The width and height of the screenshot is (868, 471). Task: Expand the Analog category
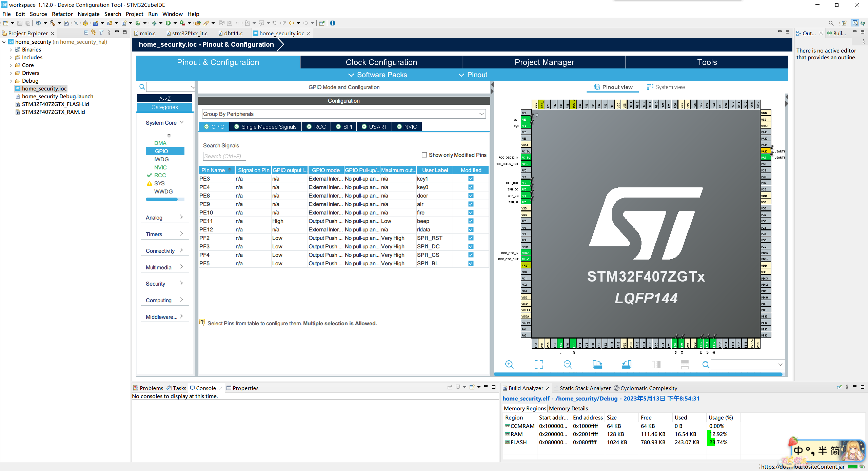tap(165, 218)
